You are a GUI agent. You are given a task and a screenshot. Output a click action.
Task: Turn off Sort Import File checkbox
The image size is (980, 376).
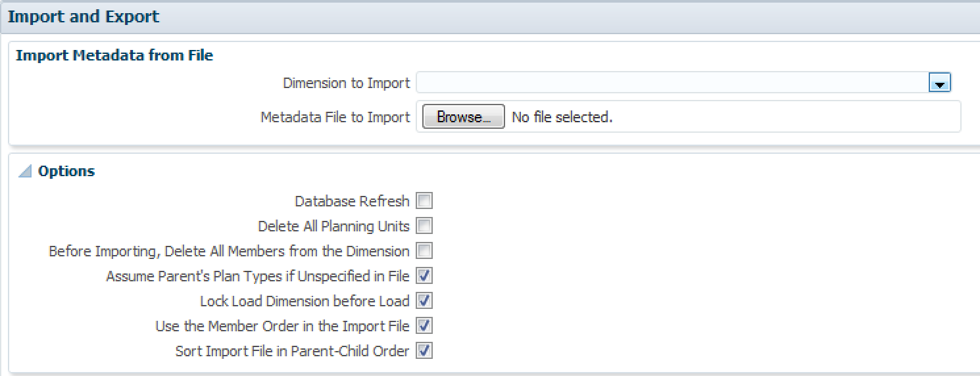coord(424,351)
